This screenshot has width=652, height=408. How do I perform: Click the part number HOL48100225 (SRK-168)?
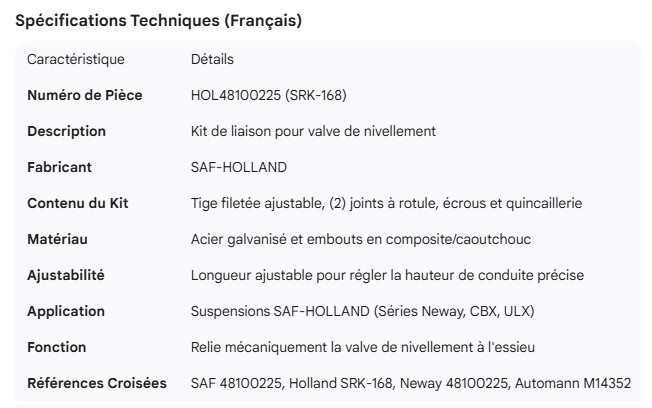coord(268,95)
